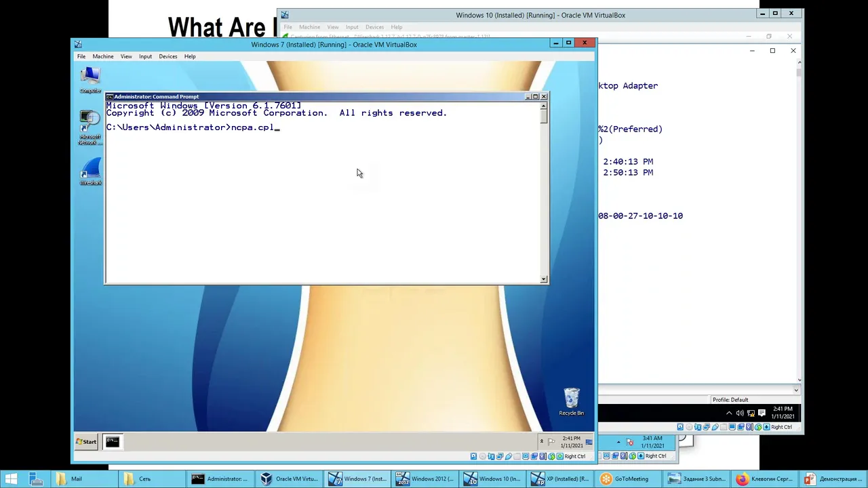Open the host Windows Start button
The width and height of the screenshot is (868, 488).
[11, 479]
